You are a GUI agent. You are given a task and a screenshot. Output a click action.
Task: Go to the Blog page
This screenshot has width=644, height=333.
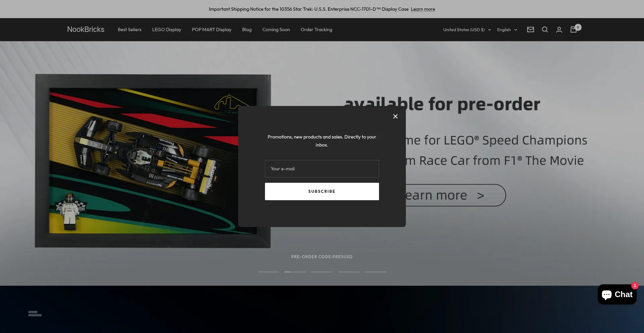click(x=247, y=30)
